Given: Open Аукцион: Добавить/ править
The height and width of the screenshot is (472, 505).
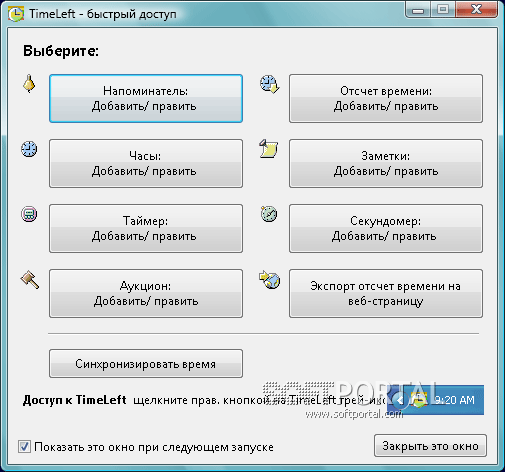Looking at the screenshot, I should point(146,293).
